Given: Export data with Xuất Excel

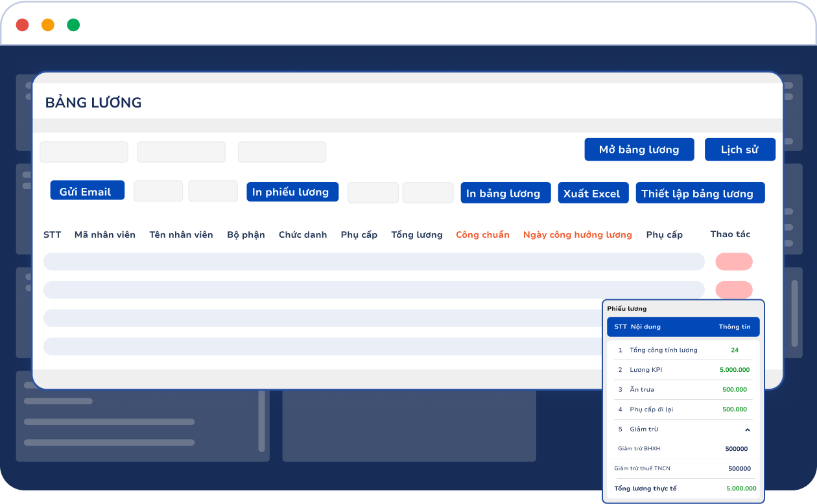Looking at the screenshot, I should [593, 193].
